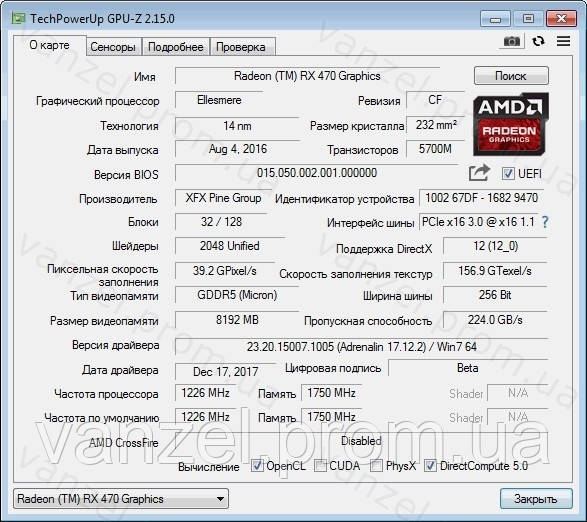Click the Частота процессора 1226 MHz value
Image resolution: width=587 pixels, height=522 pixels.
[206, 393]
